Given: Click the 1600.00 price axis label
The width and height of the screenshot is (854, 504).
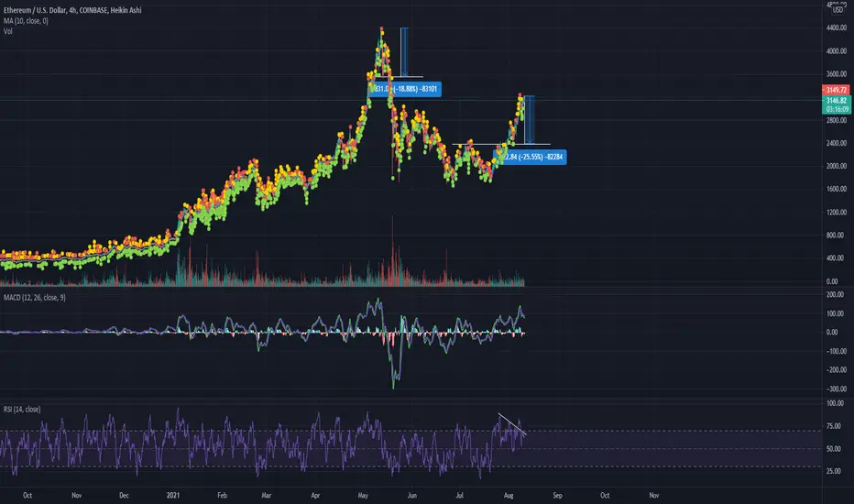Looking at the screenshot, I should tap(836, 189).
